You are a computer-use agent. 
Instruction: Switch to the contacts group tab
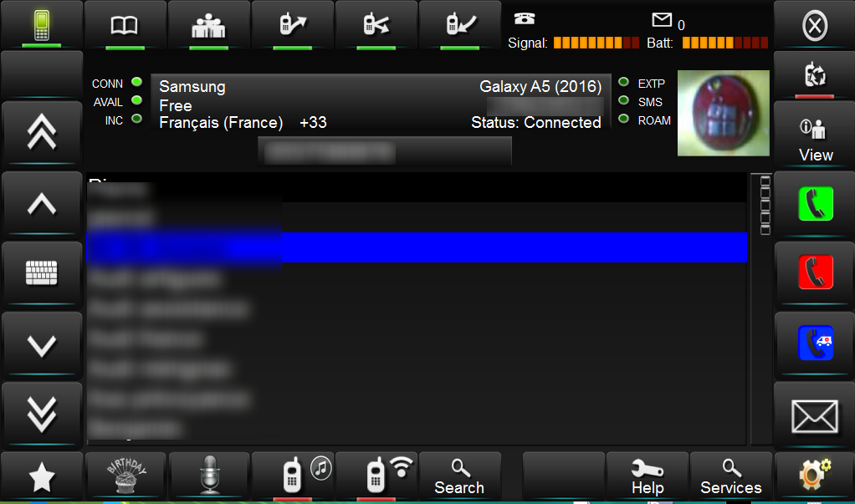point(208,26)
